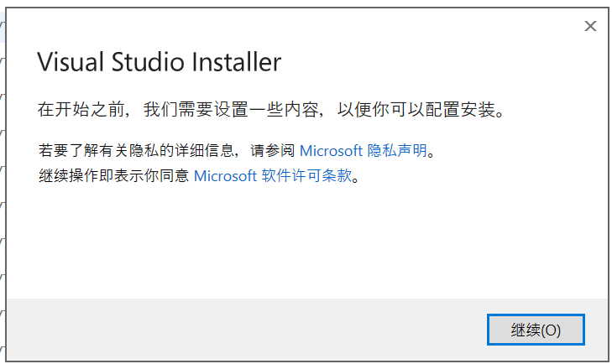The image size is (612, 364).
Task: Open the Microsoft 隐私声明 link
Action: (363, 151)
